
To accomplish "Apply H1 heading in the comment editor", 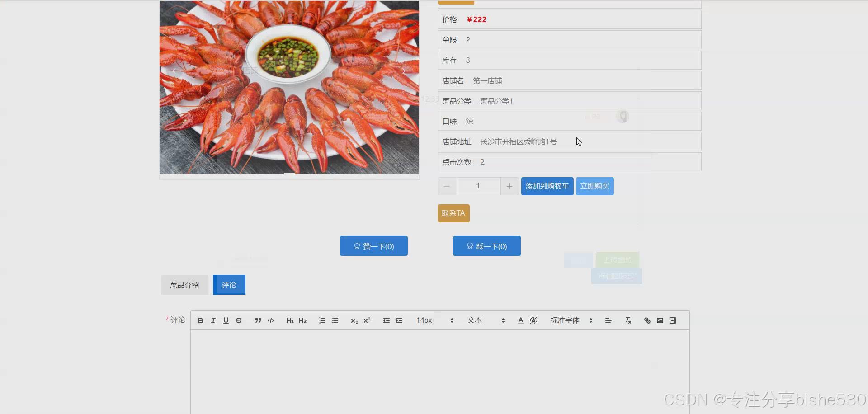I will (x=290, y=320).
